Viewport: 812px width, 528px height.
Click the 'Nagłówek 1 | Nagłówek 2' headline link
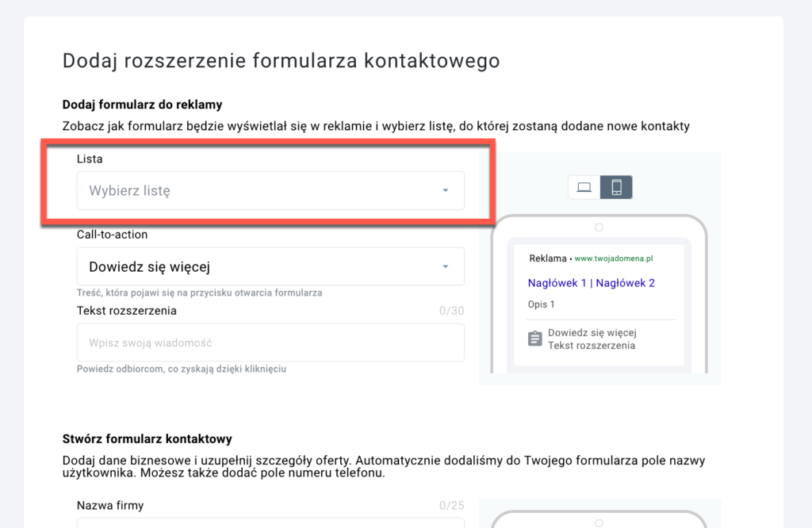coord(592,283)
